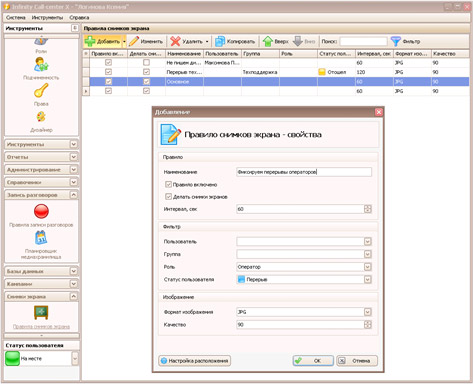
Task: Open the Роль dropdown showing Оператор
Action: (367, 267)
